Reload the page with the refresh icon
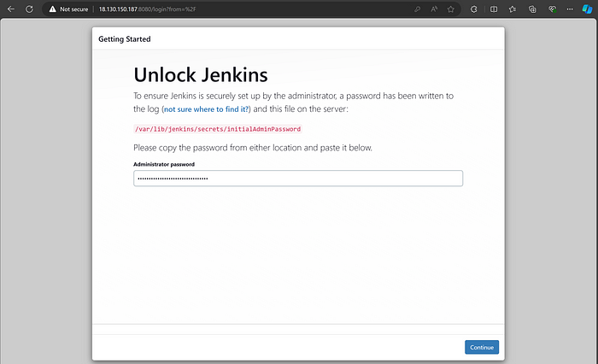Image resolution: width=598 pixels, height=364 pixels. (x=29, y=9)
